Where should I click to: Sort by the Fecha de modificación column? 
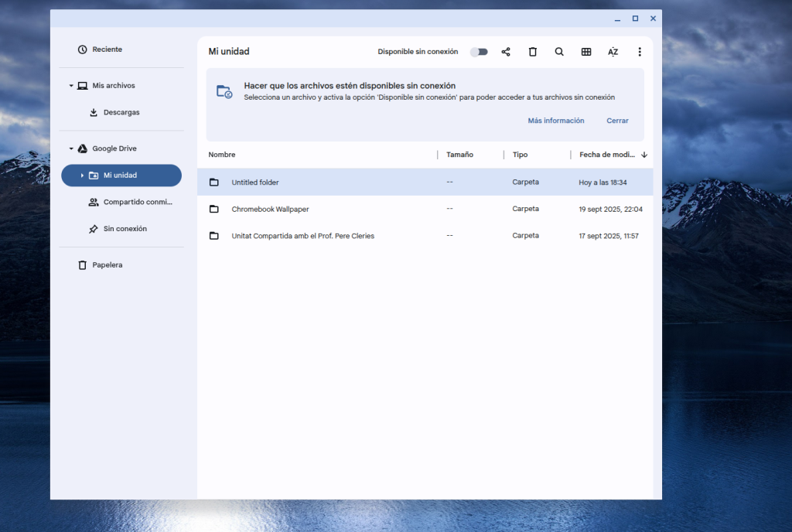607,155
